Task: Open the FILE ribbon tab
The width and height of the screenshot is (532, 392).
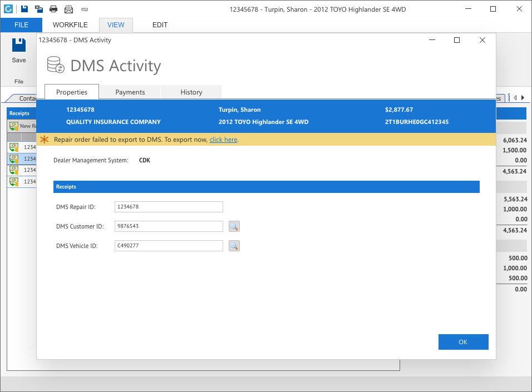Action: pos(21,25)
